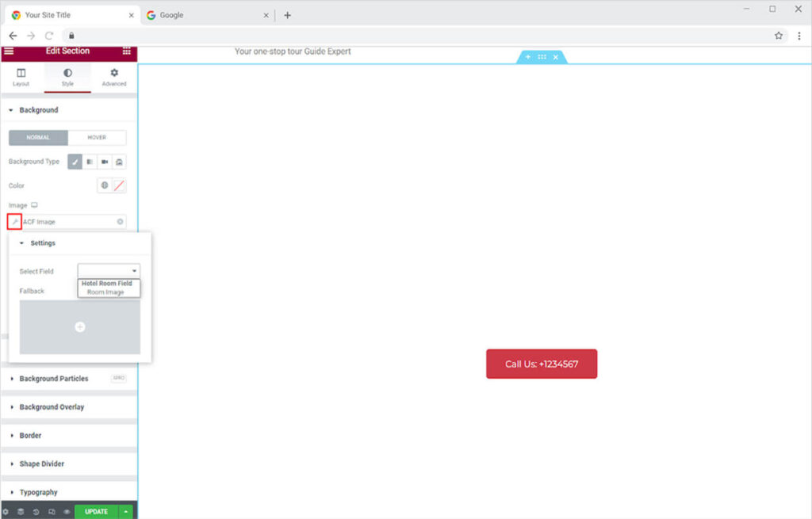Expand the Shape Divider section
Viewport: 812px width, 519px height.
point(42,464)
